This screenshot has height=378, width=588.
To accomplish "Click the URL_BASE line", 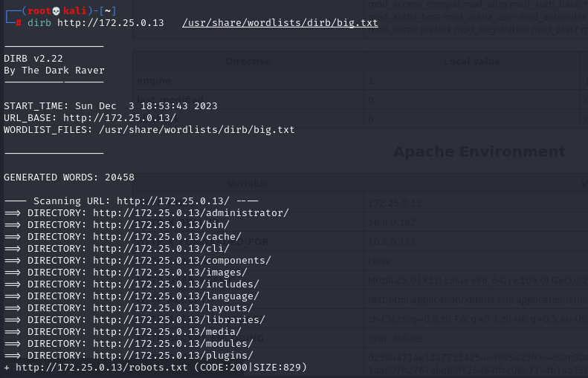I will [90, 118].
